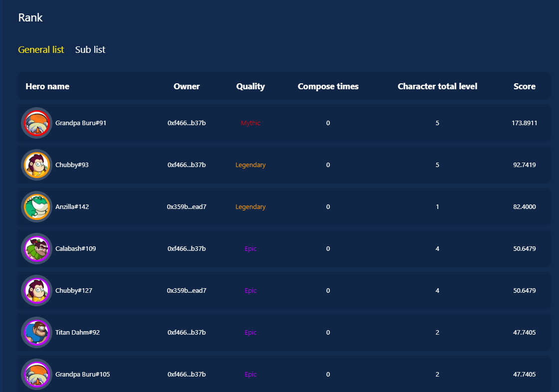
Task: Click score 47.7405 in Grandpa Buru#105 row
Action: click(x=525, y=375)
